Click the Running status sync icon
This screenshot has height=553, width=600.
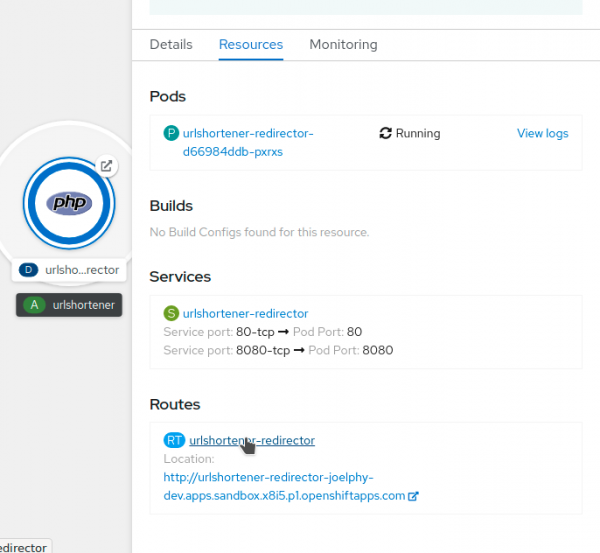(x=386, y=133)
